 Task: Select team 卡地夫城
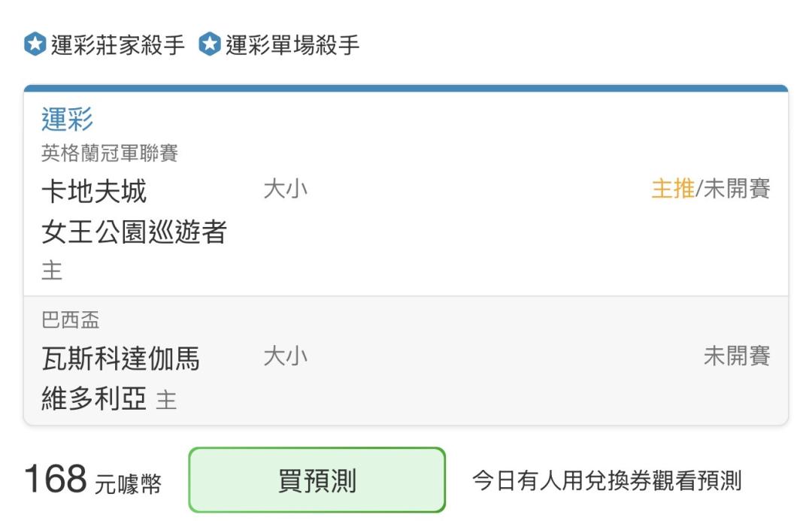94,191
